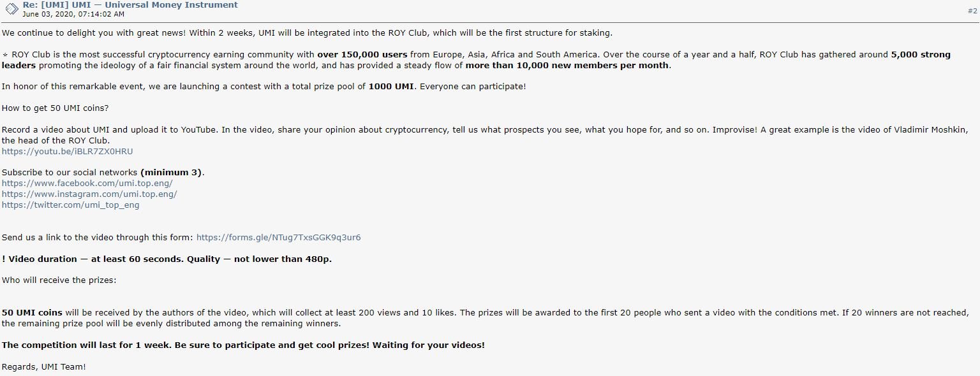Viewport: 980px width, 376px height.
Task: Open the UMI Instagram profile link
Action: tap(89, 194)
